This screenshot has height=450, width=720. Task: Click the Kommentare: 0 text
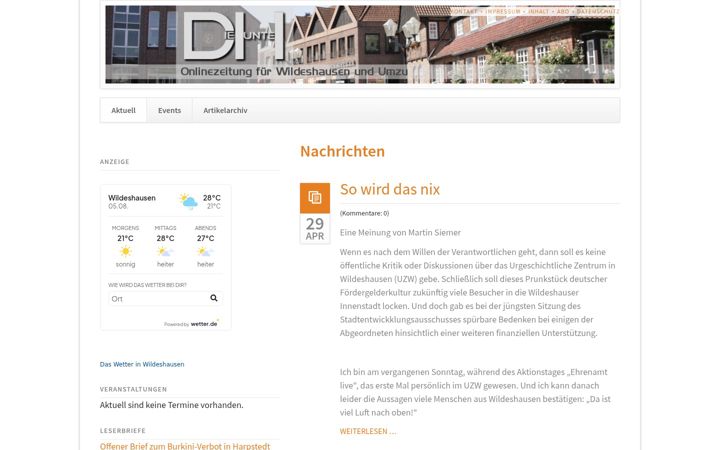(365, 213)
